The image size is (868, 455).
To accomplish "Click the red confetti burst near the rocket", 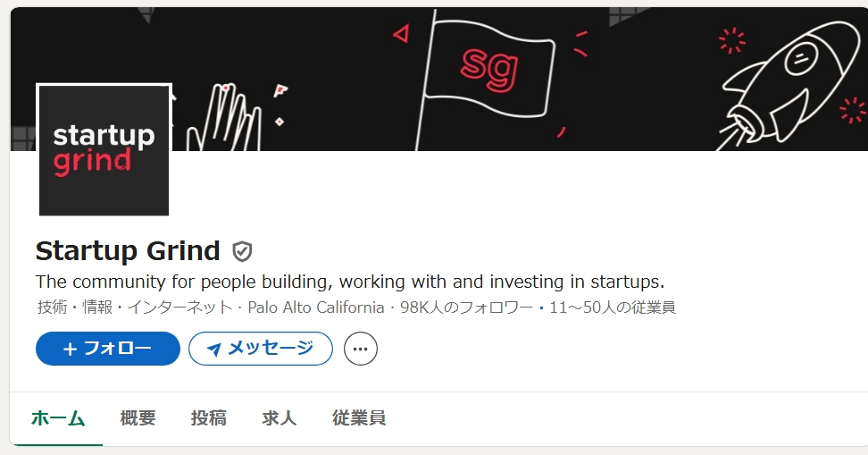I will (x=730, y=40).
